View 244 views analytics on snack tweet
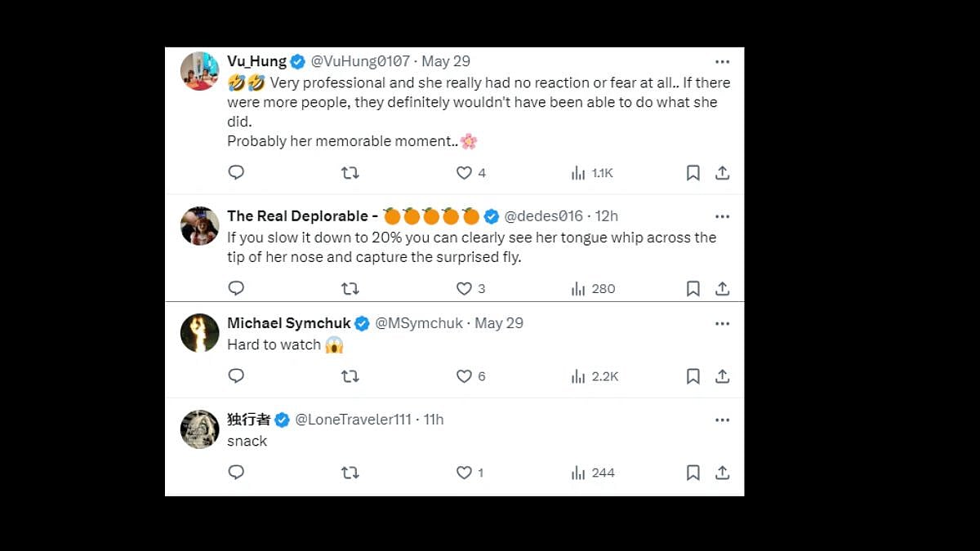 pyautogui.click(x=593, y=473)
